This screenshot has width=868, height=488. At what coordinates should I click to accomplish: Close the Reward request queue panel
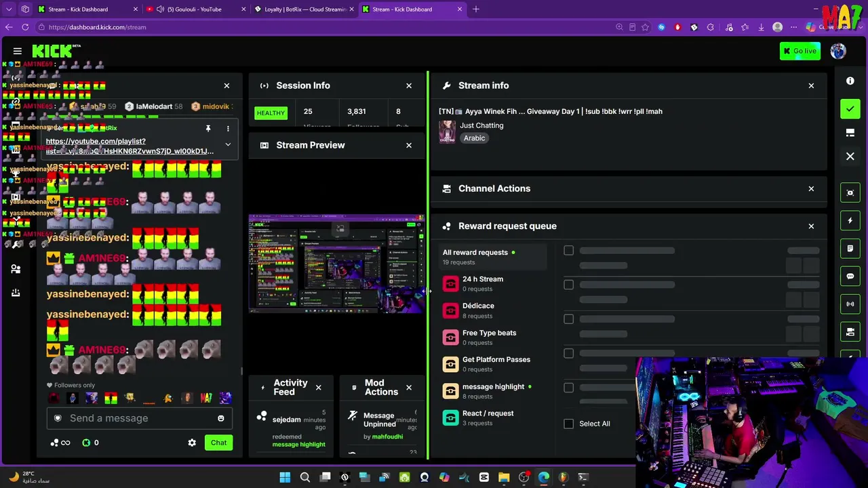pos(811,226)
